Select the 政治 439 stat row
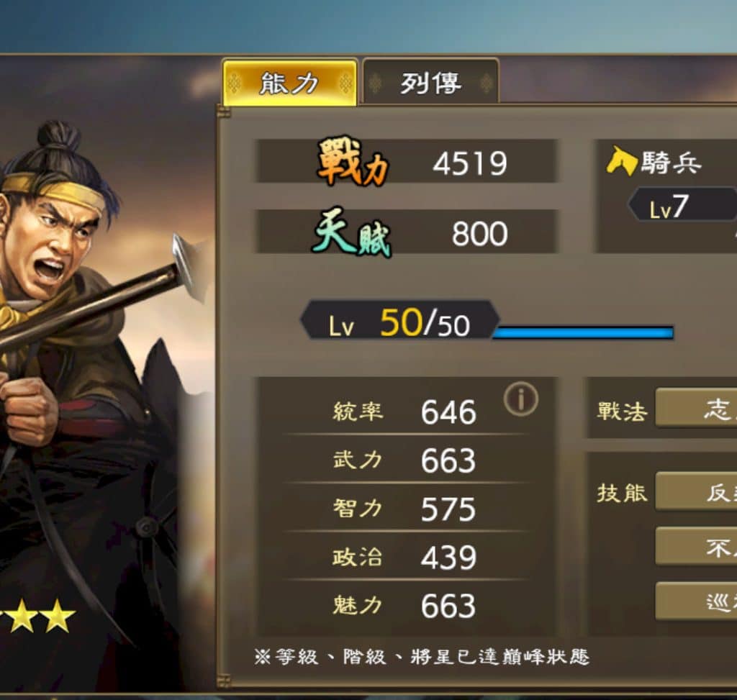 pos(405,557)
